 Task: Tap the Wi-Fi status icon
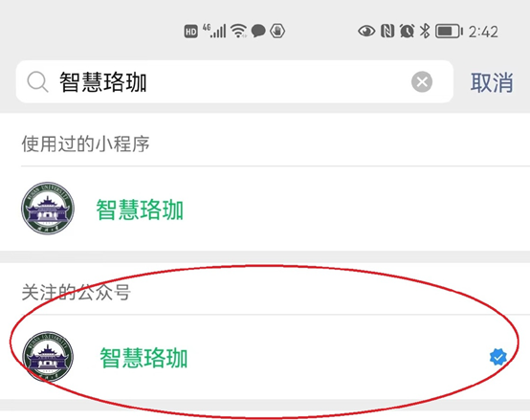pos(238,31)
